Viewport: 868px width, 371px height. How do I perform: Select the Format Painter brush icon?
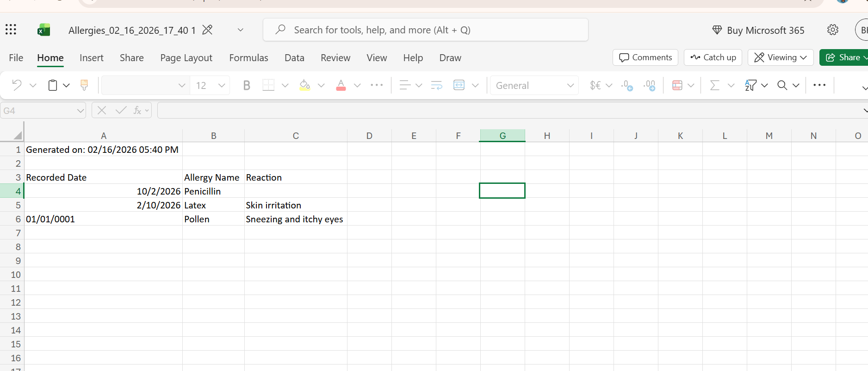(x=84, y=85)
